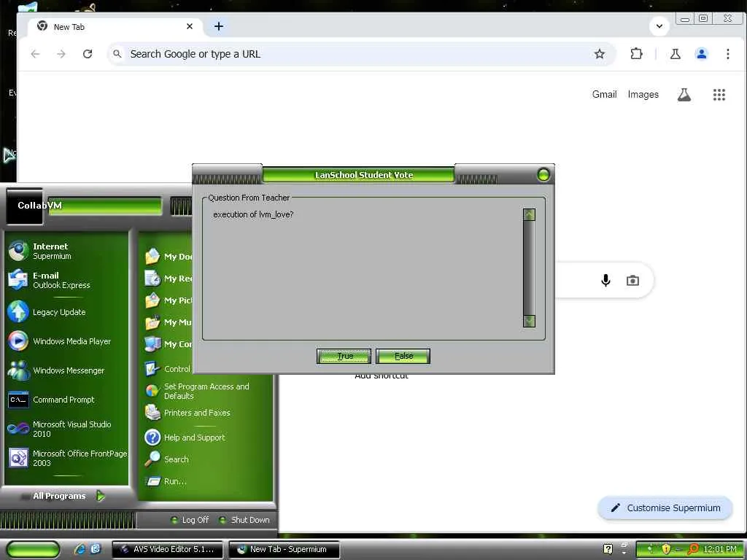This screenshot has width=747, height=560.
Task: Open the flask experiments icon in the toolbar
Action: coord(675,54)
